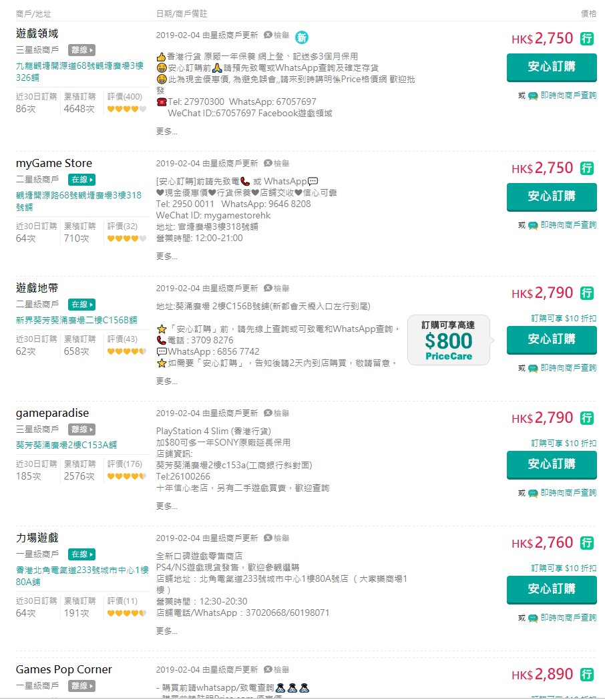Viewport: 605px width, 700px height.
Task: Click the 行 badge beside Games Pop Corner price
Action: (587, 675)
